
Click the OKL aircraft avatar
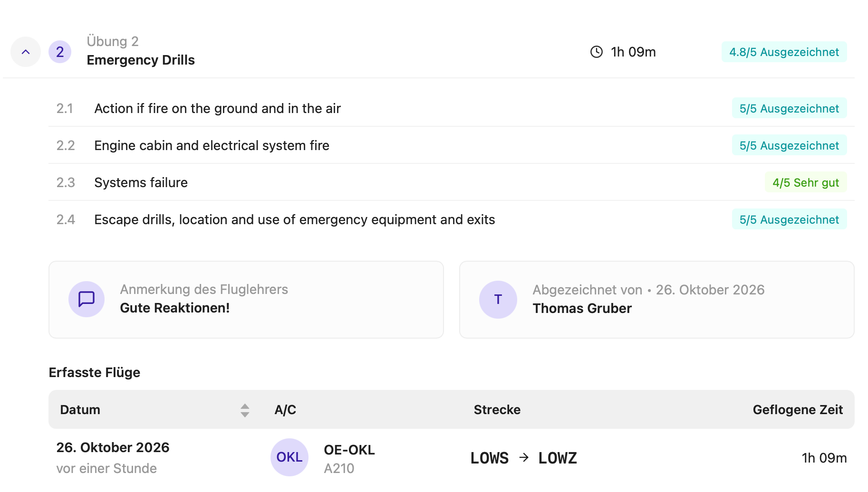point(289,457)
